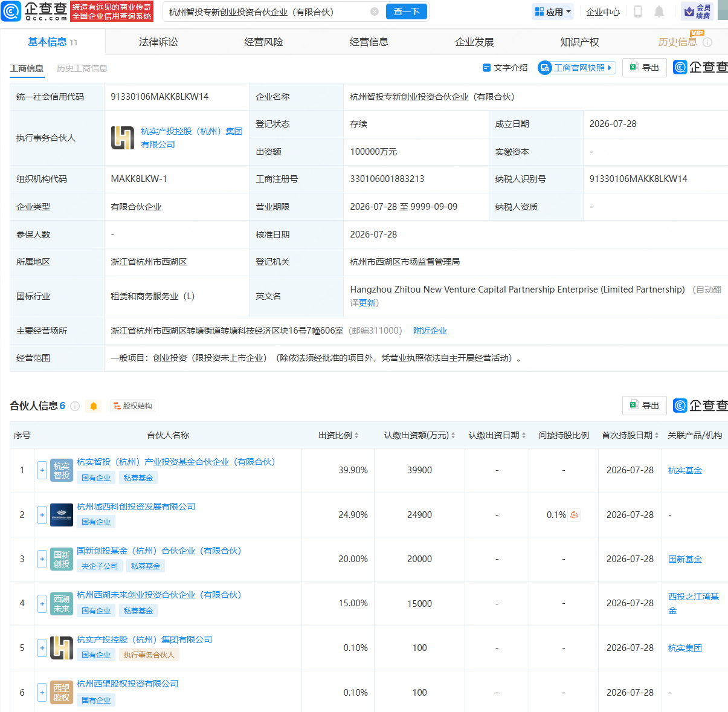Export 工商信息 with the 导出 button
Screen dimensions: 728x712
(645, 68)
